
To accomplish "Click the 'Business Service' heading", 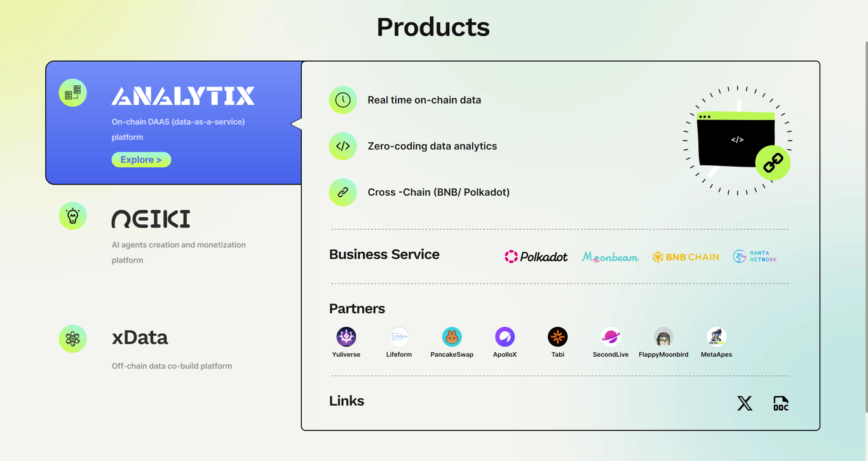I will tap(384, 254).
